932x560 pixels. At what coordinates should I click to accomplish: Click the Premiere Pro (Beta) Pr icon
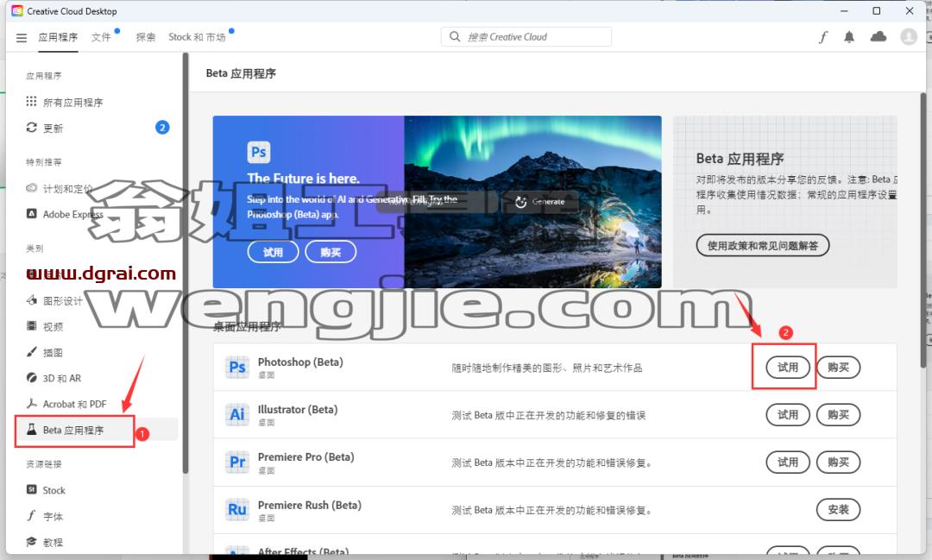[x=237, y=462]
